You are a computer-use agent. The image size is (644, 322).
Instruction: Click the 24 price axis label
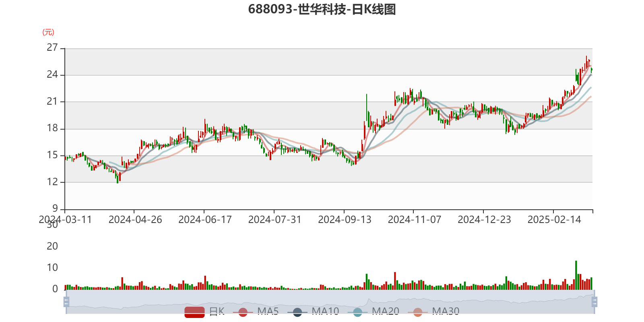(x=52, y=74)
